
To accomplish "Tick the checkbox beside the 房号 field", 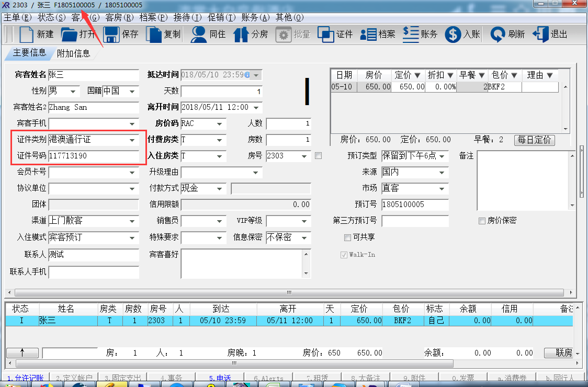I will coord(319,156).
